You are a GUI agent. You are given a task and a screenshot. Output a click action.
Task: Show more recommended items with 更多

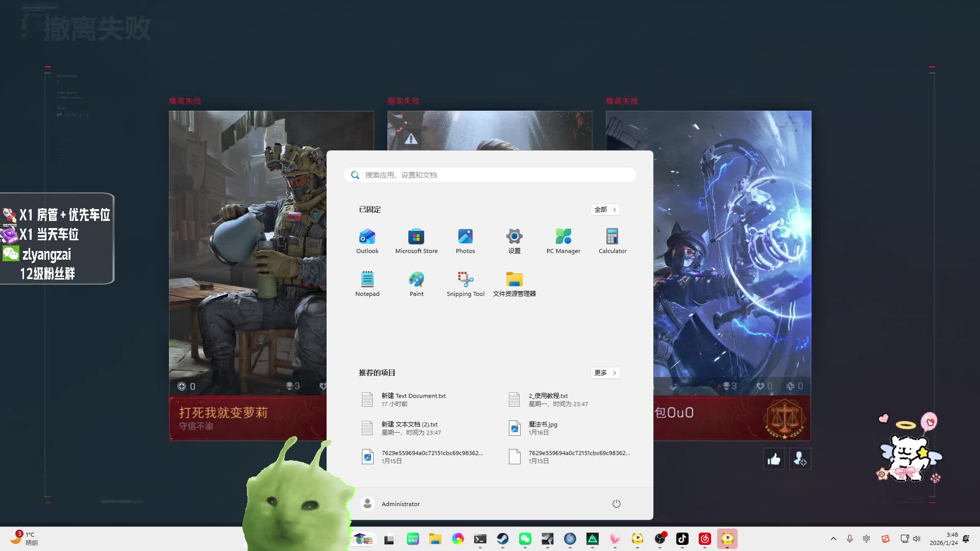(x=605, y=373)
